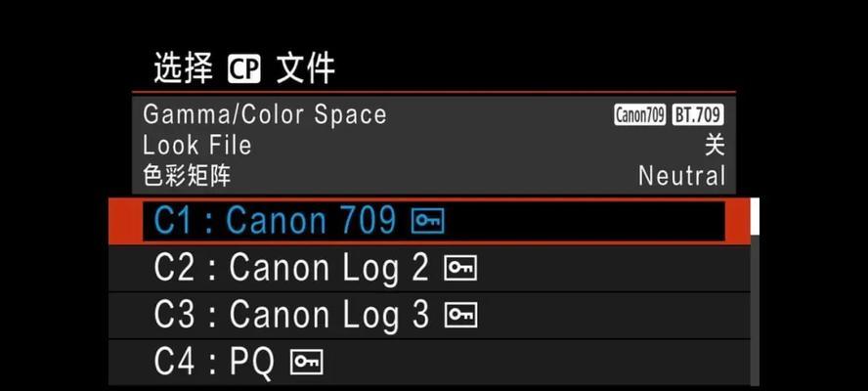This screenshot has width=868, height=391.
Task: Click the 色彩矩阵 label
Action: pyautogui.click(x=187, y=176)
